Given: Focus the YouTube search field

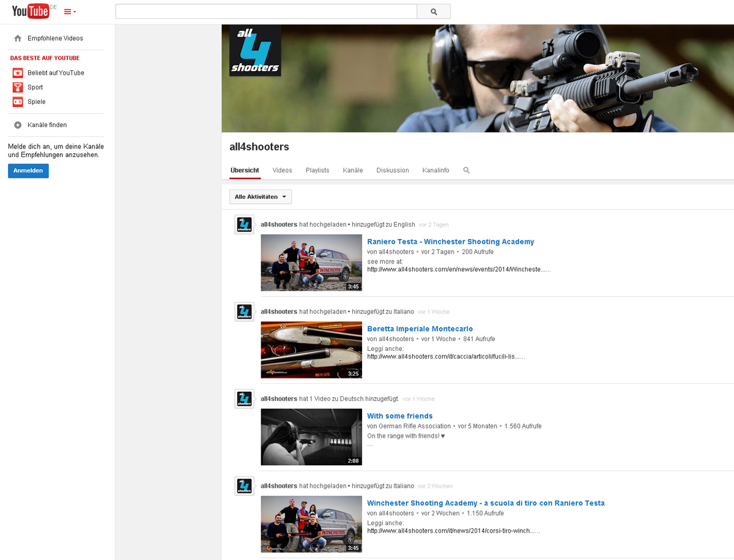Looking at the screenshot, I should click(266, 12).
